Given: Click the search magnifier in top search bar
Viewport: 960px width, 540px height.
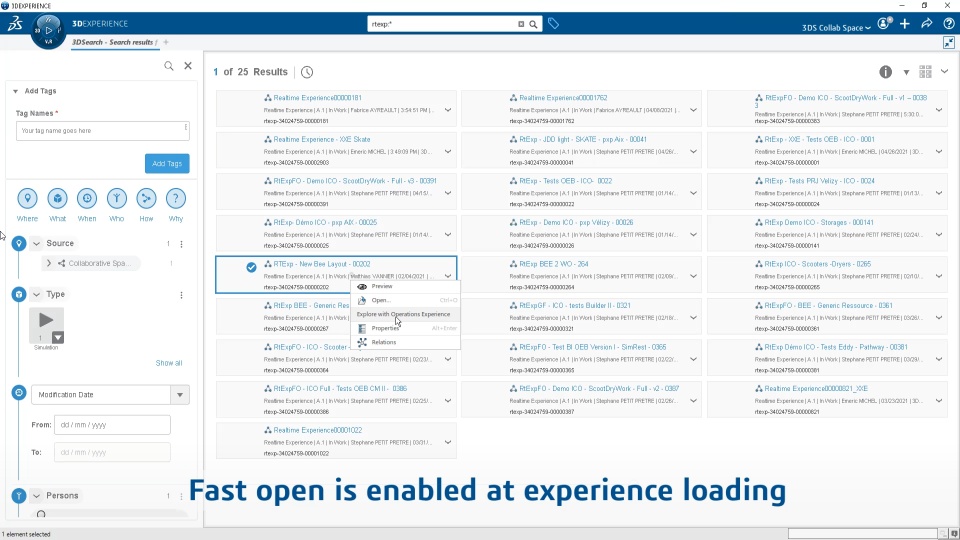Looking at the screenshot, I should click(533, 24).
